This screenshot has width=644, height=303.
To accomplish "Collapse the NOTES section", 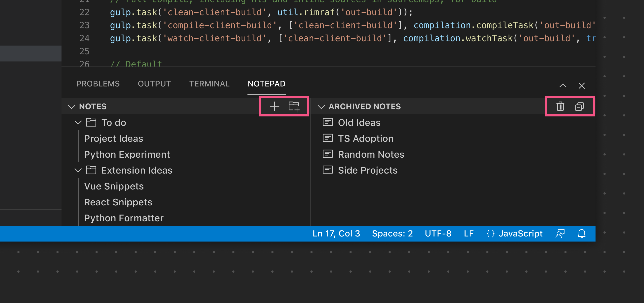I will [x=71, y=106].
